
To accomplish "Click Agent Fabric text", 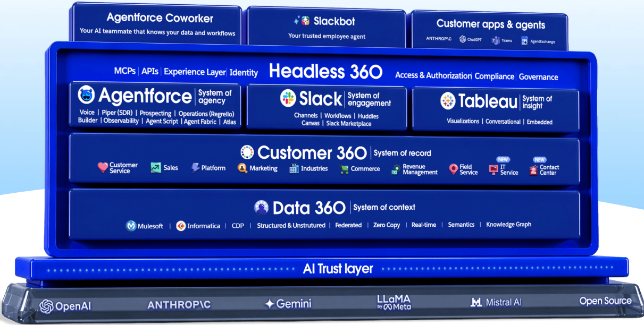I will click(x=200, y=122).
